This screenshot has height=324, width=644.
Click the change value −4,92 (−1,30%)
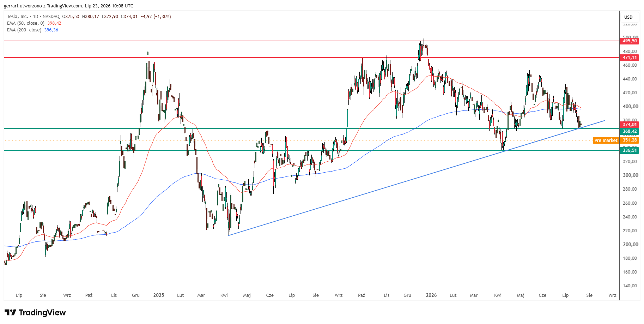(x=156, y=17)
